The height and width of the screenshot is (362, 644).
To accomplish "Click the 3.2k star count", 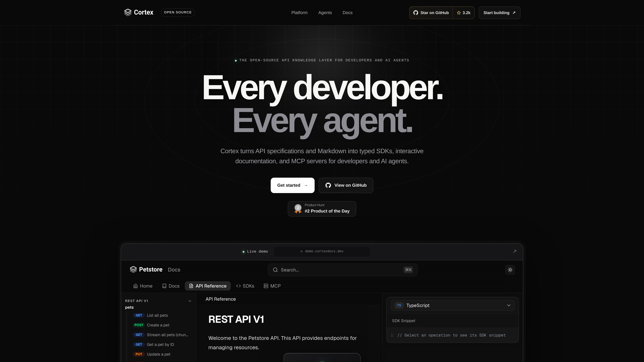I will 464,13.
